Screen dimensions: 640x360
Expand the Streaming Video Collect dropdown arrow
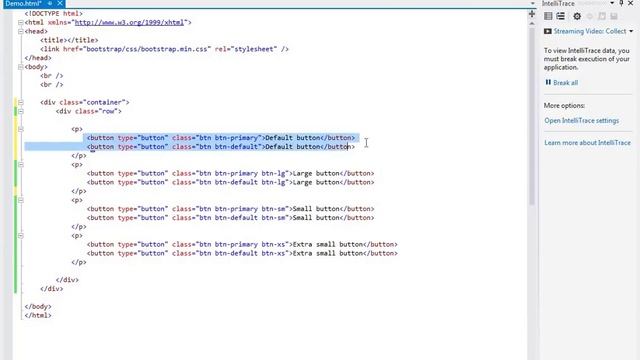tap(631, 31)
